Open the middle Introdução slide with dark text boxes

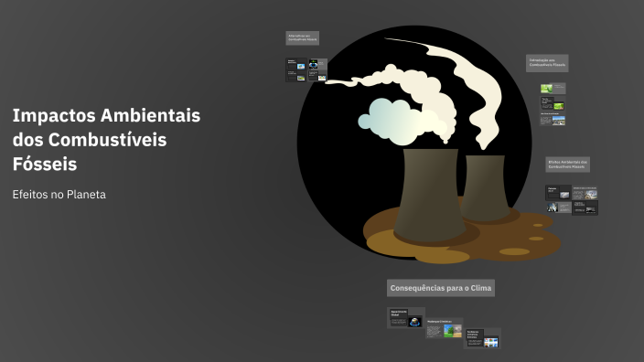click(x=553, y=103)
